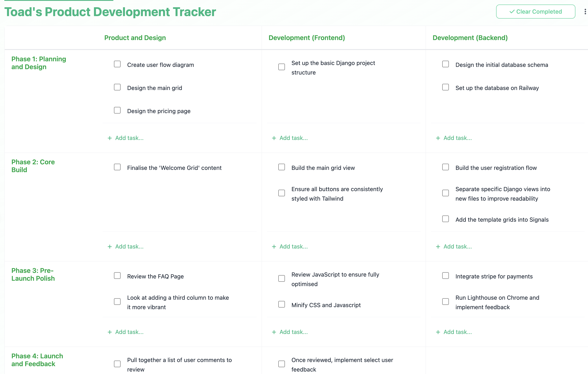Viewport: 588px width, 374px height.
Task: Select the Development (Frontend) column header
Action: pos(306,38)
